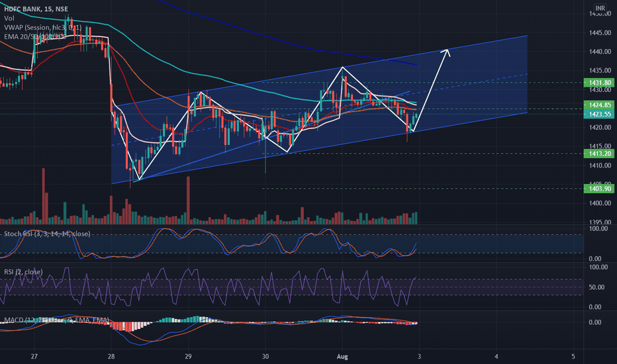Select the RSI (2, close) indicator label
The image size is (617, 364).
click(x=23, y=272)
